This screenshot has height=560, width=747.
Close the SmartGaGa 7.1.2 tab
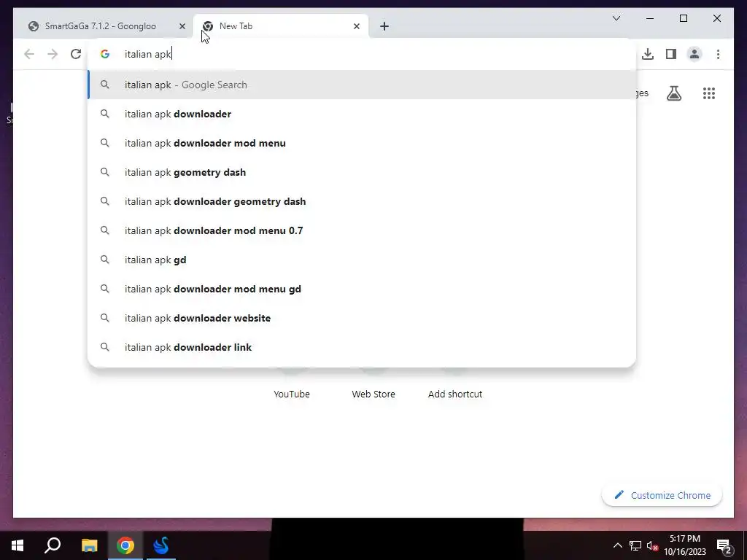(x=182, y=26)
